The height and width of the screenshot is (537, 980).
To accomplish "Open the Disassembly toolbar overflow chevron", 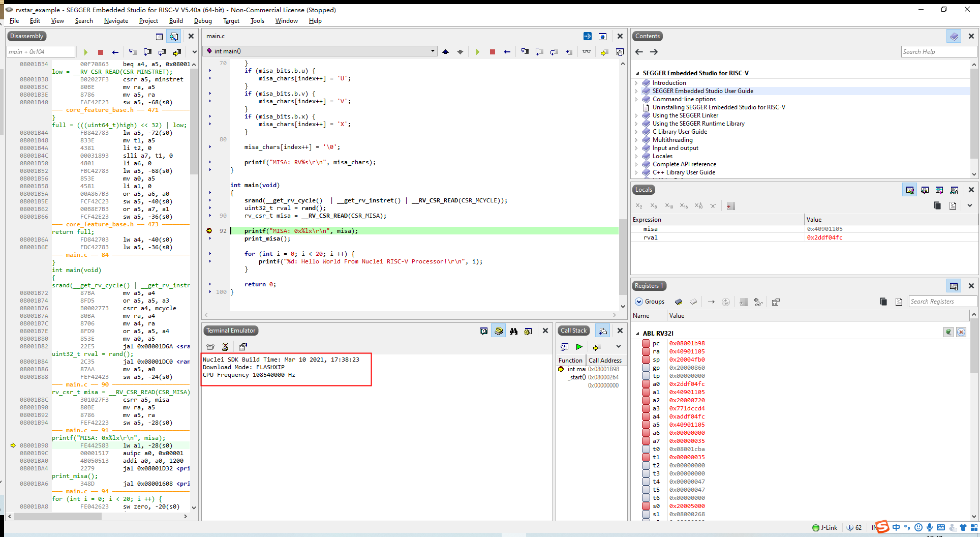I will (x=194, y=52).
